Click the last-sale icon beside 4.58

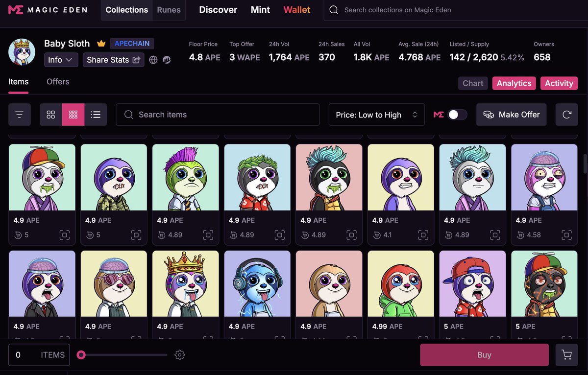click(521, 235)
